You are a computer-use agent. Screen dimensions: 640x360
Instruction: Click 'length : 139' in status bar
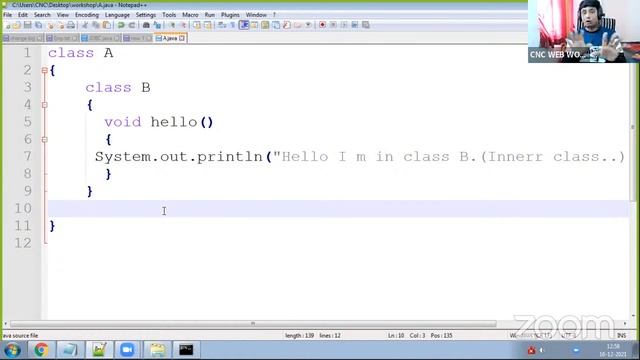coord(299,336)
